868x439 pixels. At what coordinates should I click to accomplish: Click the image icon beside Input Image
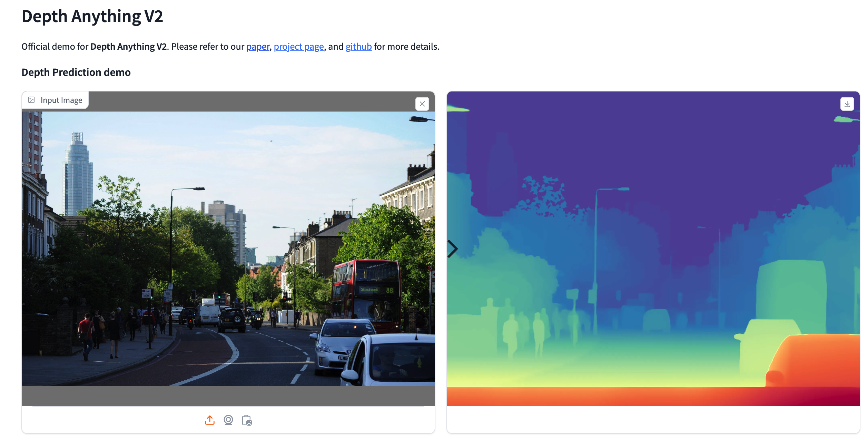click(31, 100)
